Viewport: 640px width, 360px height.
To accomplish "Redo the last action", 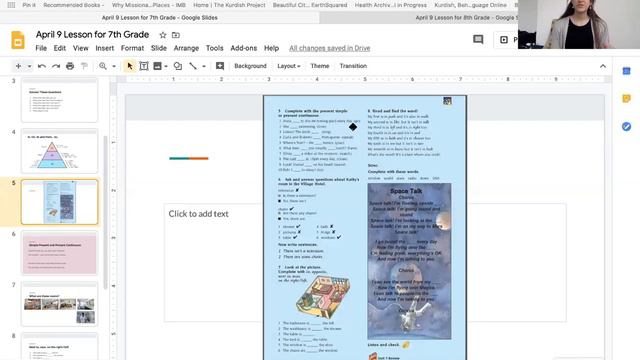I will click(x=56, y=66).
